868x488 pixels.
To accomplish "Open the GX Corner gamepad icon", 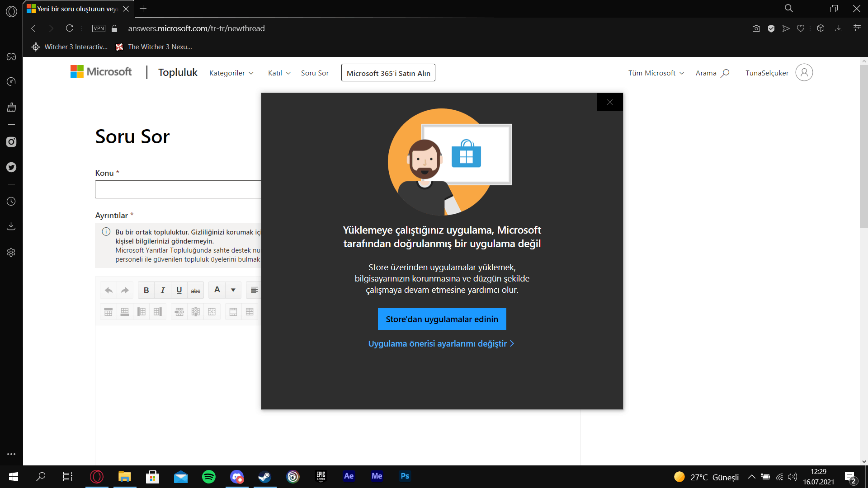I will coord(11,57).
